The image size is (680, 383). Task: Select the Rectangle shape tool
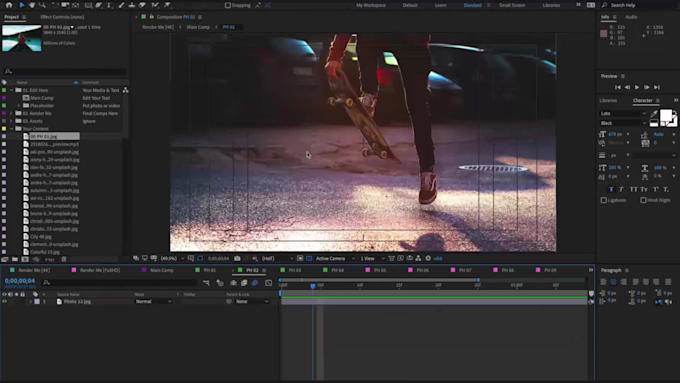88,5
